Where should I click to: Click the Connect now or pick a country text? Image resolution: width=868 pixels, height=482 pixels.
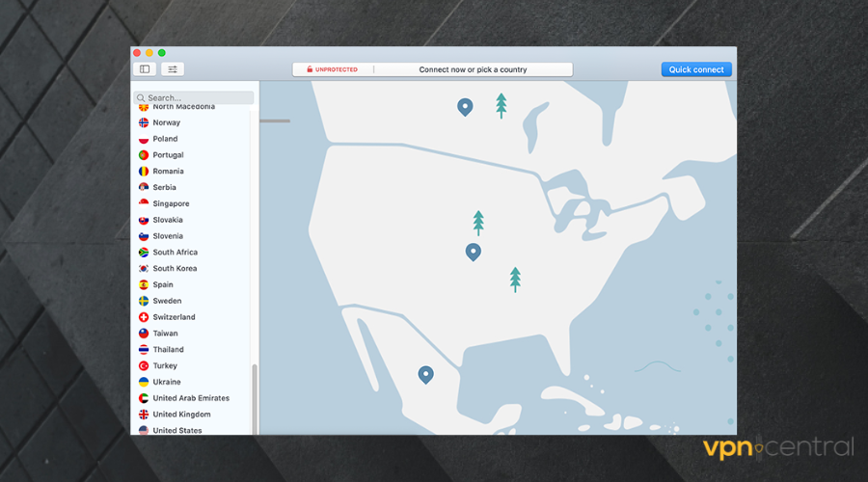point(473,69)
